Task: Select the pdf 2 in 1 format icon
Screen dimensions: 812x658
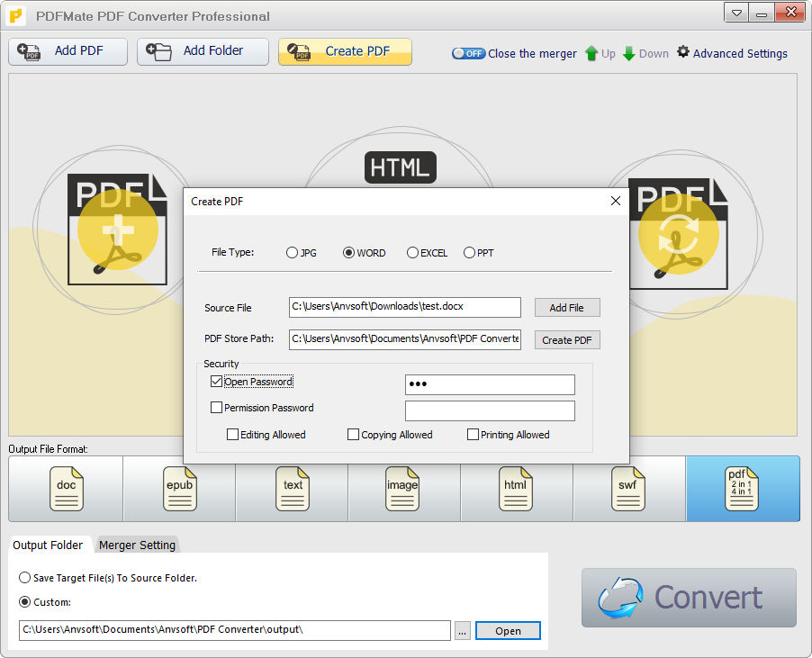Action: [x=742, y=487]
